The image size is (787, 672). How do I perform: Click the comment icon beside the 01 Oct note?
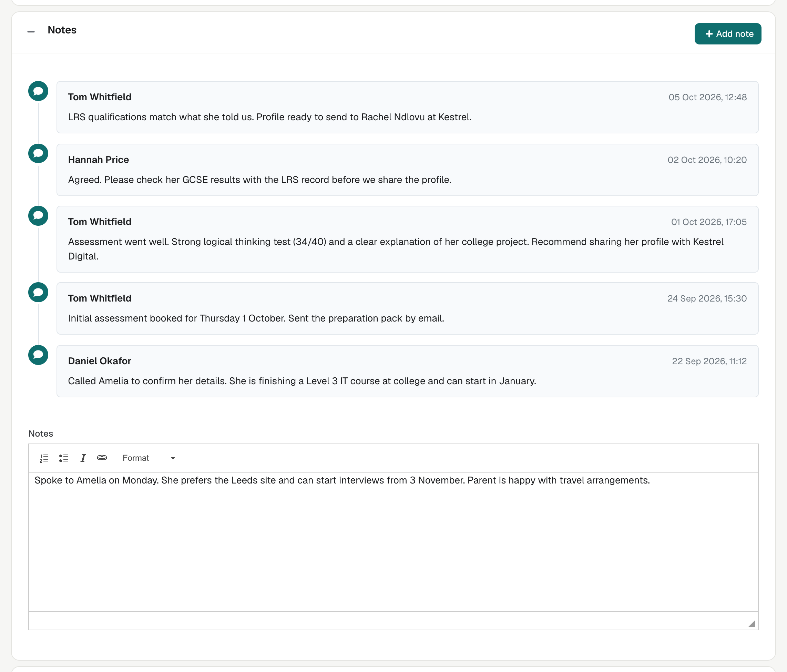(38, 216)
